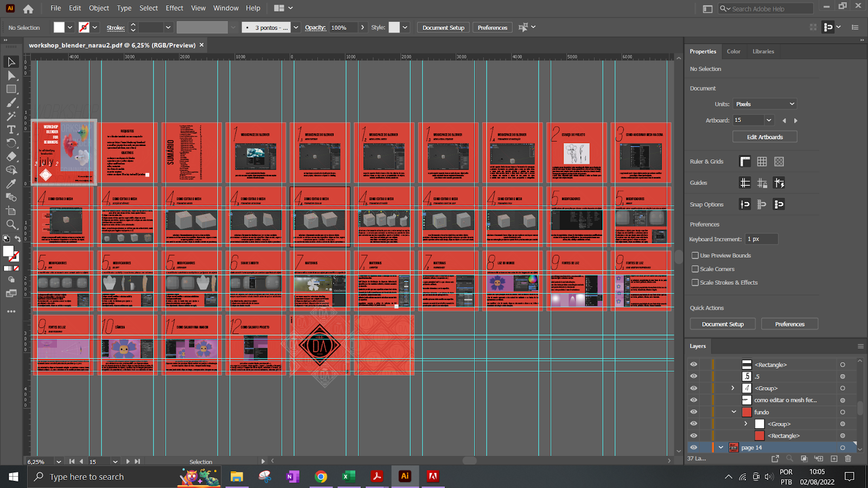Click the Edit Artboards button
Screen dimensions: 868x488
click(764, 137)
